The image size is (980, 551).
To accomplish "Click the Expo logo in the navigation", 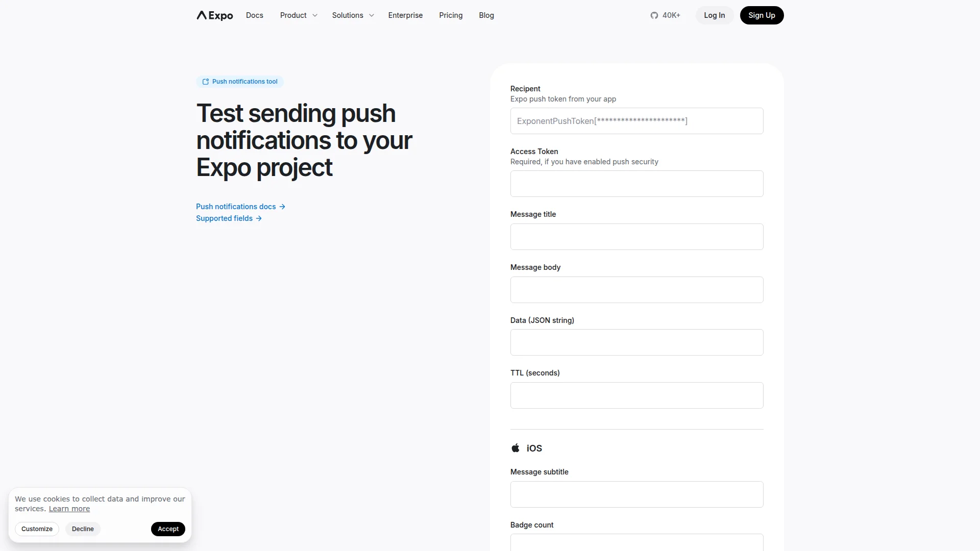I will tap(214, 15).
